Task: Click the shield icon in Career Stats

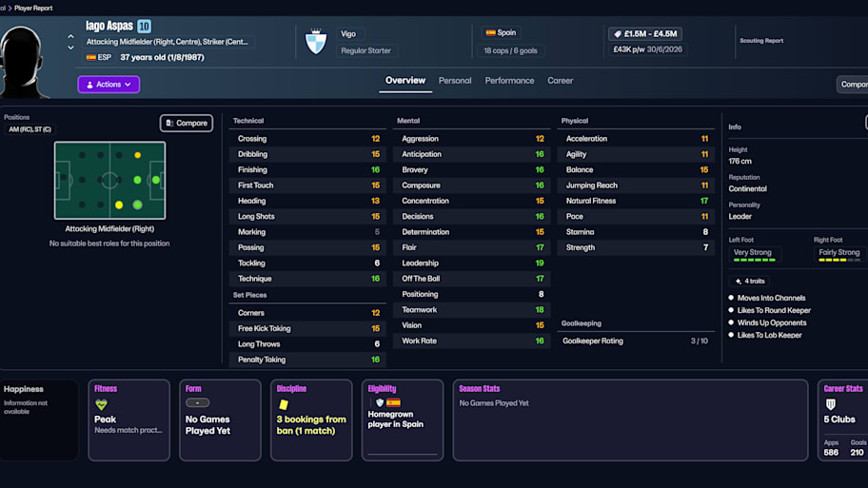Action: tap(830, 405)
